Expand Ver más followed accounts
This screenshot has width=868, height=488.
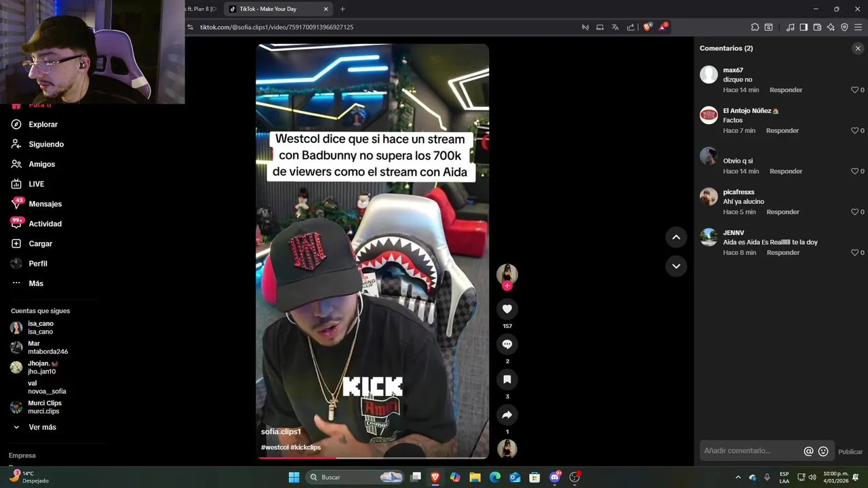coord(34,428)
